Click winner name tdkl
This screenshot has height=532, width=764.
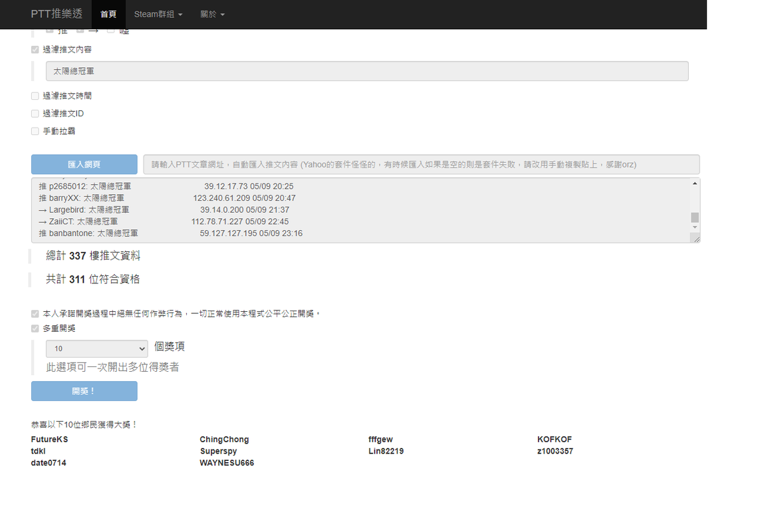(38, 451)
